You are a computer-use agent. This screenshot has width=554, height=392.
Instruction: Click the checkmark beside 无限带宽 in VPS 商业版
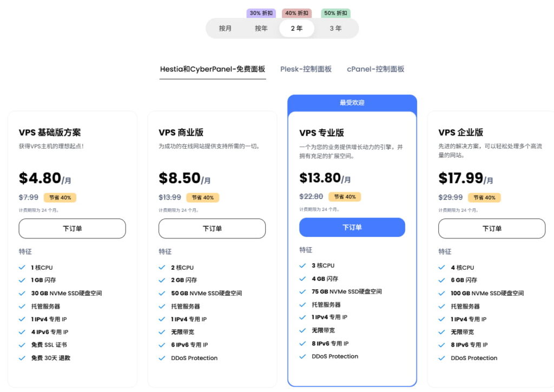[162, 332]
